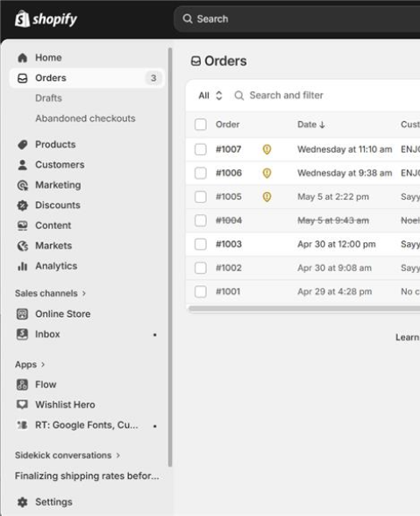
Task: Focus the top Search field
Action: [x=297, y=18]
